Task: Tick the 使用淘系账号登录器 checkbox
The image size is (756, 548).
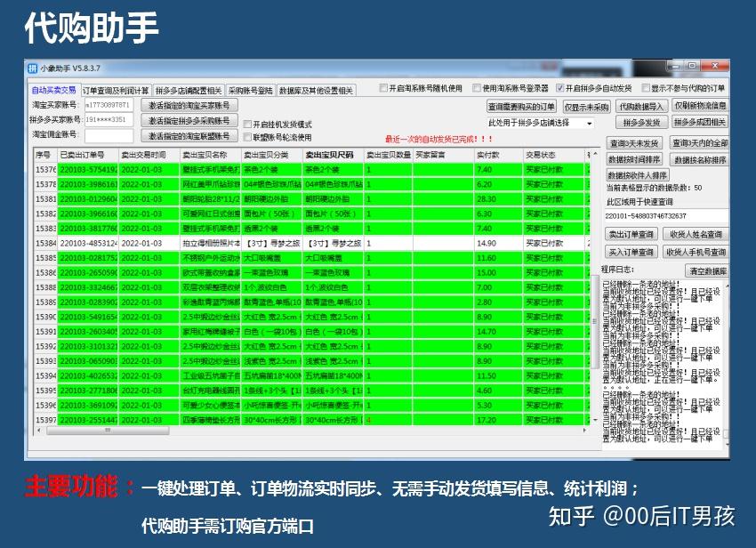Action: tap(477, 88)
